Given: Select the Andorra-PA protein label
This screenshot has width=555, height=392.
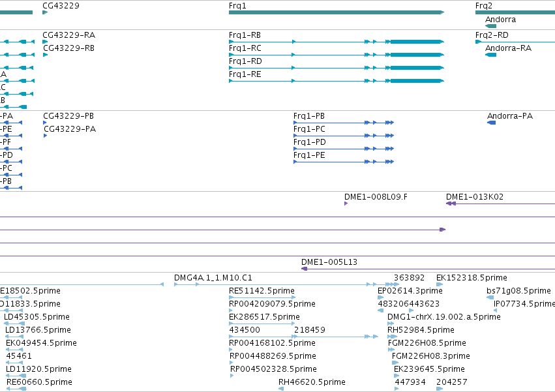Looking at the screenshot, I should (510, 116).
